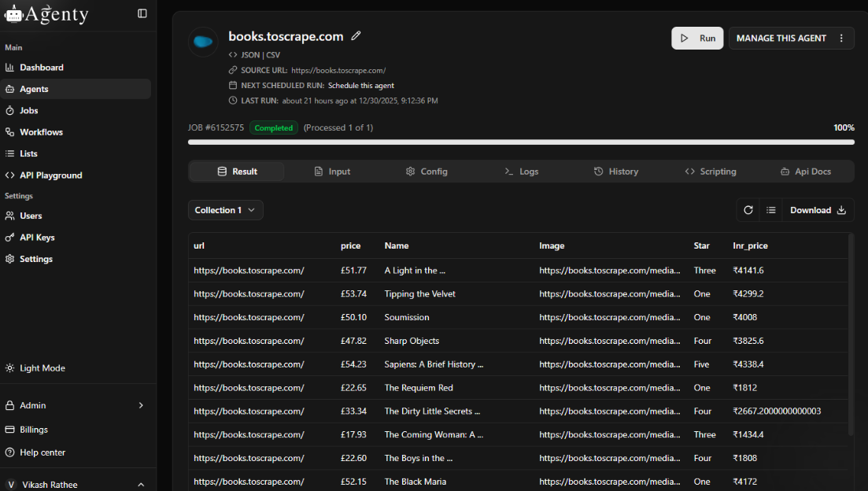Switch to the Input tab
The height and width of the screenshot is (491, 868).
coord(332,172)
